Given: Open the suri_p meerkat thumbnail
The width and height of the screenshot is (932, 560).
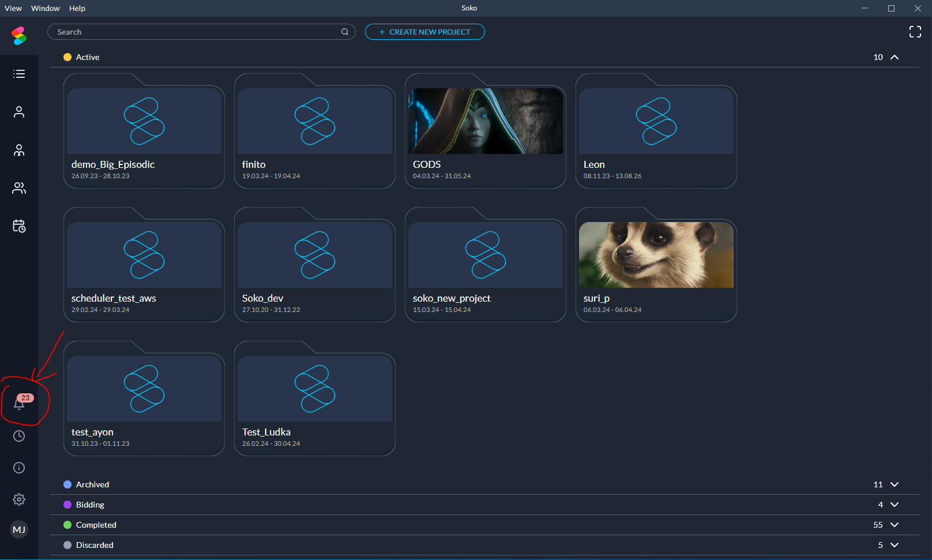Looking at the screenshot, I should [x=656, y=255].
